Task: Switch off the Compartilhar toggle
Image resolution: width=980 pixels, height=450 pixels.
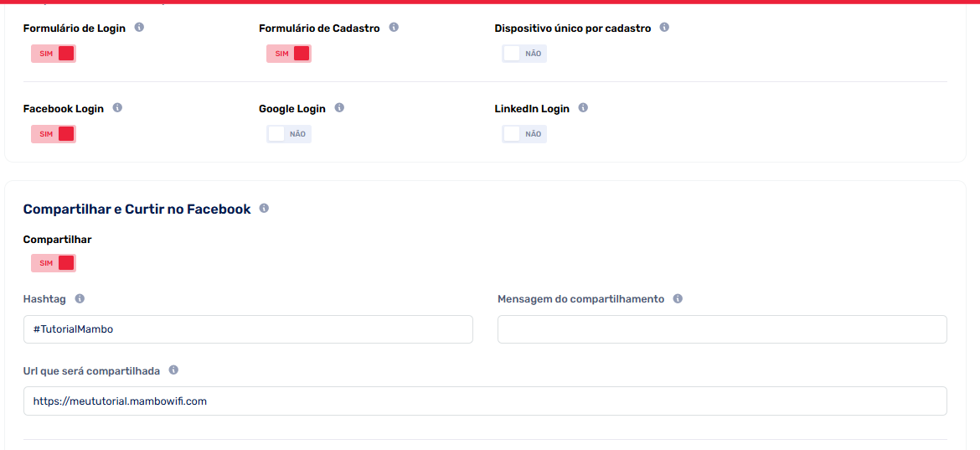Action: (x=54, y=263)
